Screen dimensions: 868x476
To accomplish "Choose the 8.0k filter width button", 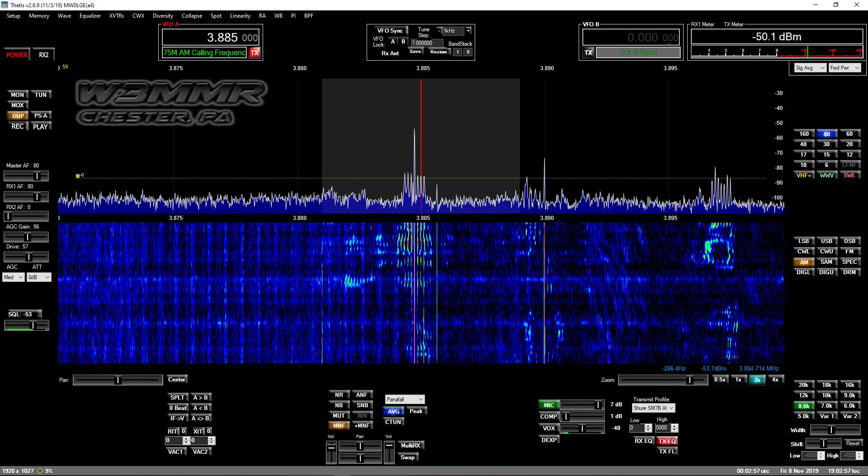I will click(803, 406).
